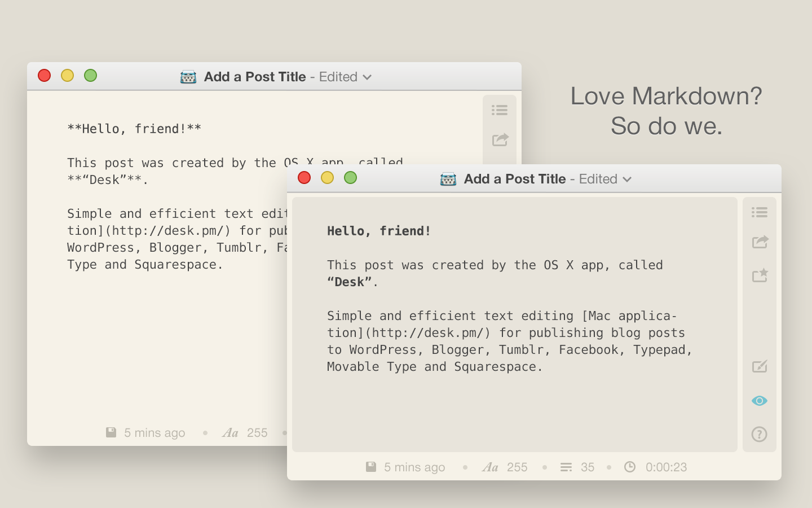812x508 pixels.
Task: Switch to edit mode via pencil icon
Action: (760, 366)
